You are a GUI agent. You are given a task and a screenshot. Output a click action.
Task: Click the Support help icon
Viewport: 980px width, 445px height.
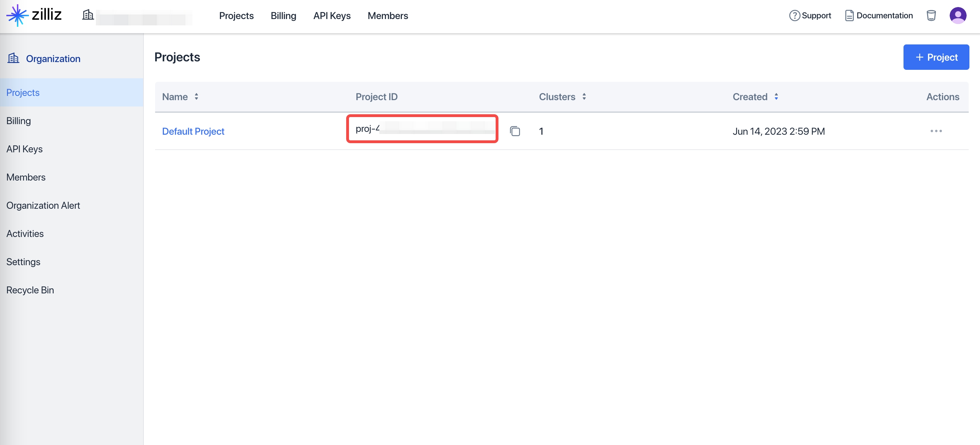(794, 16)
